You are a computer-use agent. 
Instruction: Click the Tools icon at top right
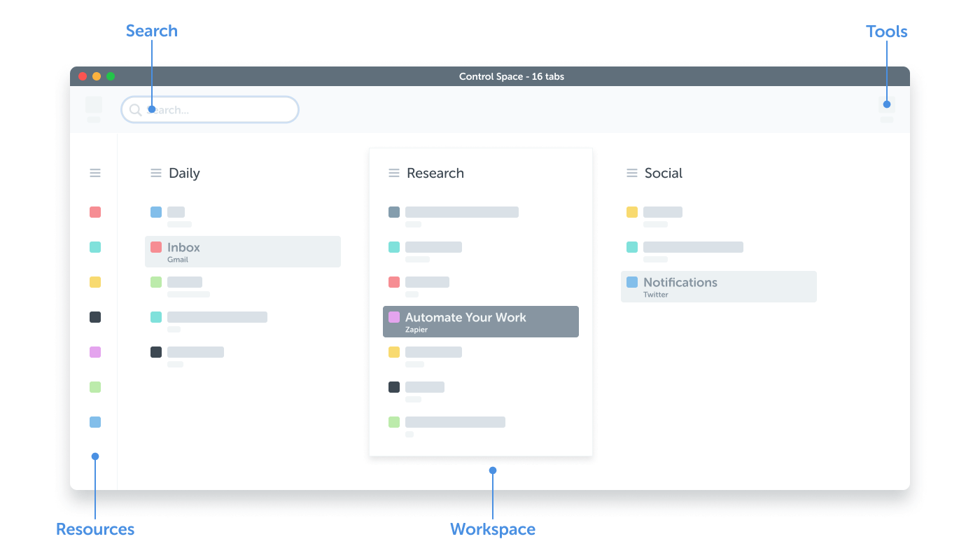click(x=886, y=105)
